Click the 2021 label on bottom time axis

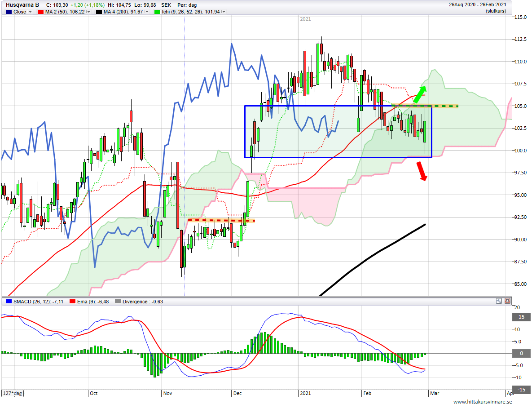(305, 393)
